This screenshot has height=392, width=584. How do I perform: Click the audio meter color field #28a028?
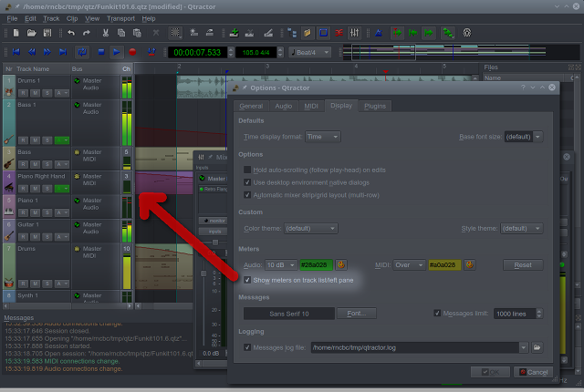point(317,264)
